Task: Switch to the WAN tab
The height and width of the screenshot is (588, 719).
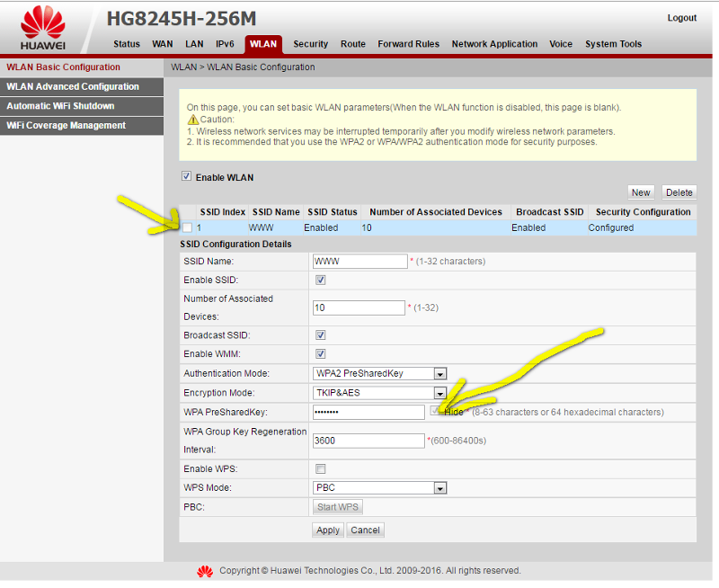Action: click(163, 44)
